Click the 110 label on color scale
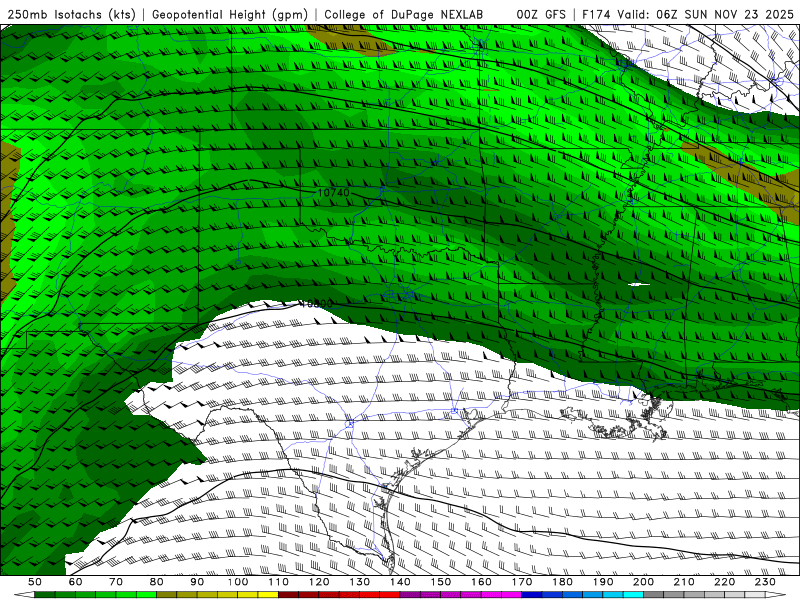The image size is (800, 600). (x=278, y=582)
